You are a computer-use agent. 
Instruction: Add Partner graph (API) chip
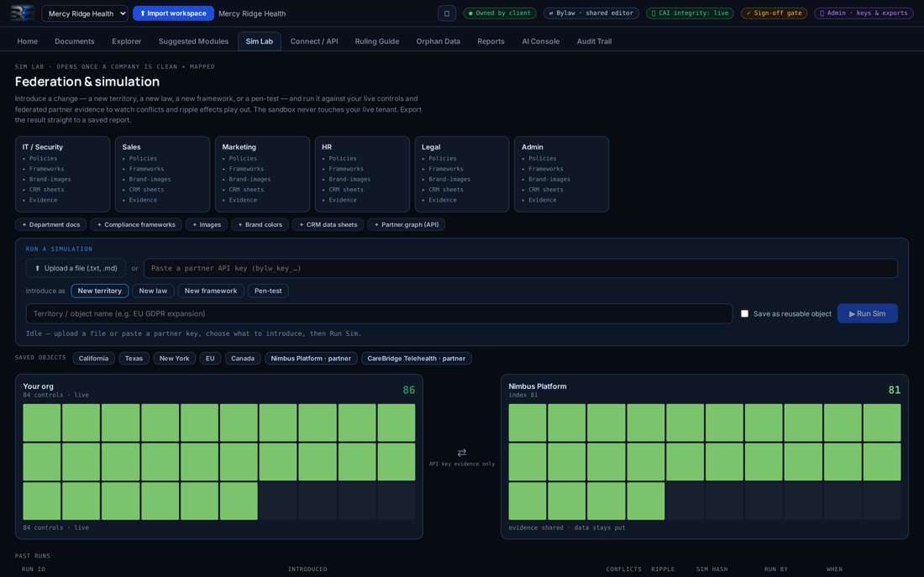coord(406,224)
